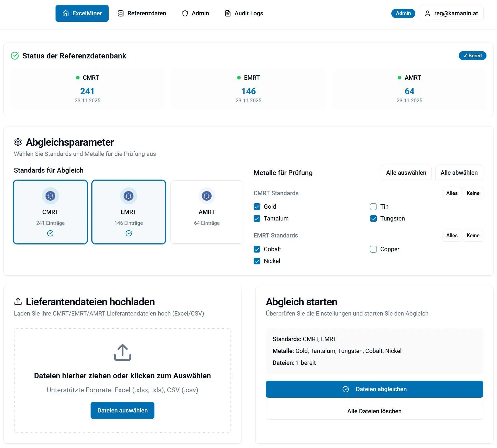
Task: Click Alle Dateien löschen
Action: coord(374,411)
